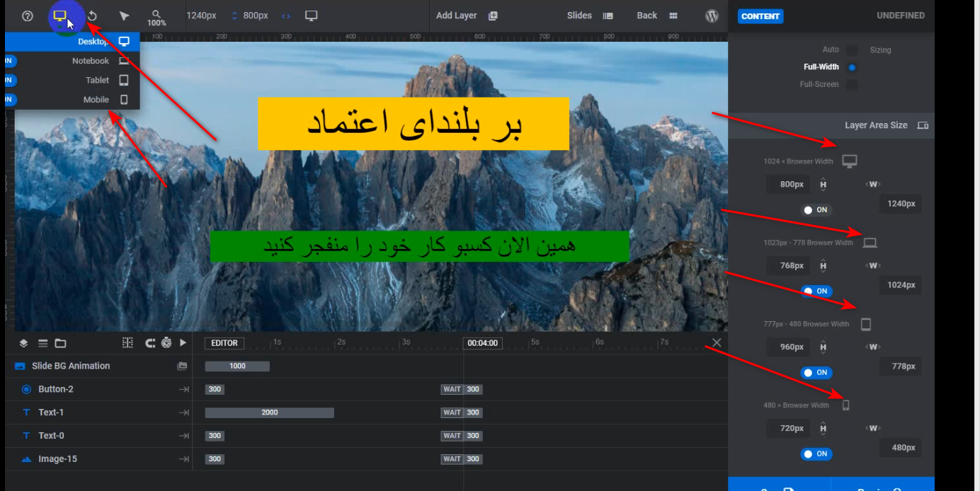Toggle the ON switch beside Tablet
Image resolution: width=980 pixels, height=491 pixels.
coord(10,80)
